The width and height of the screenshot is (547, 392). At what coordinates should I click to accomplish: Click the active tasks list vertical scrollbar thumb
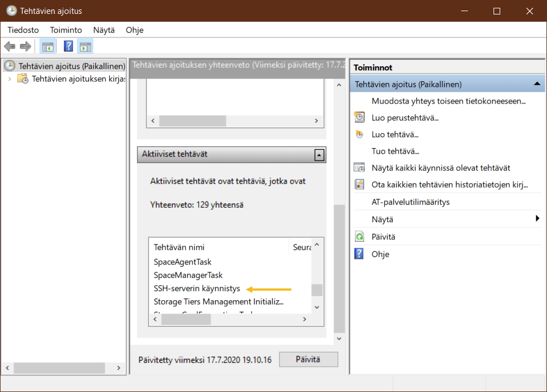click(317, 290)
